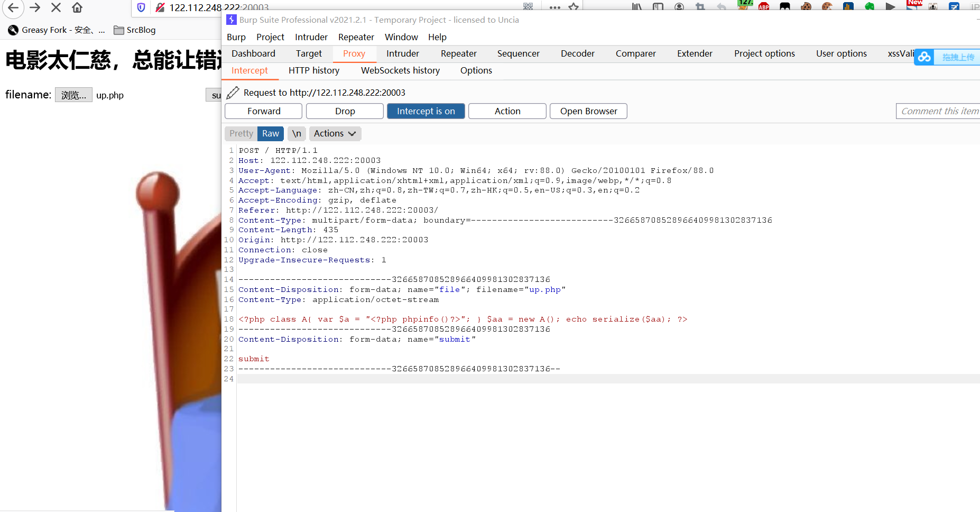Switch to the HTTP history tab

314,70
